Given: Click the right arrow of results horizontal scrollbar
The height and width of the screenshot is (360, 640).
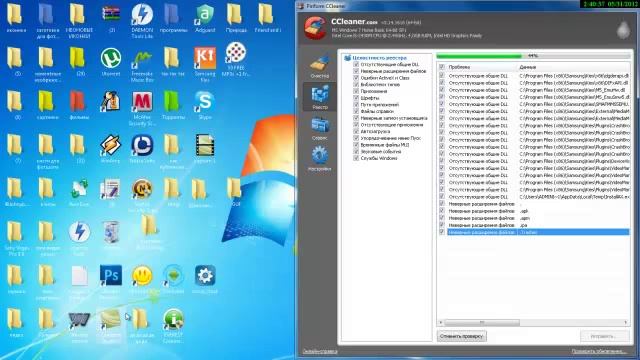Looking at the screenshot, I should [x=626, y=322].
